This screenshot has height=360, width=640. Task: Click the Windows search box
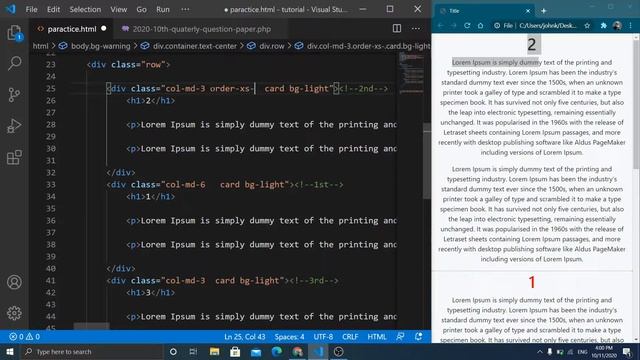[x=91, y=351]
